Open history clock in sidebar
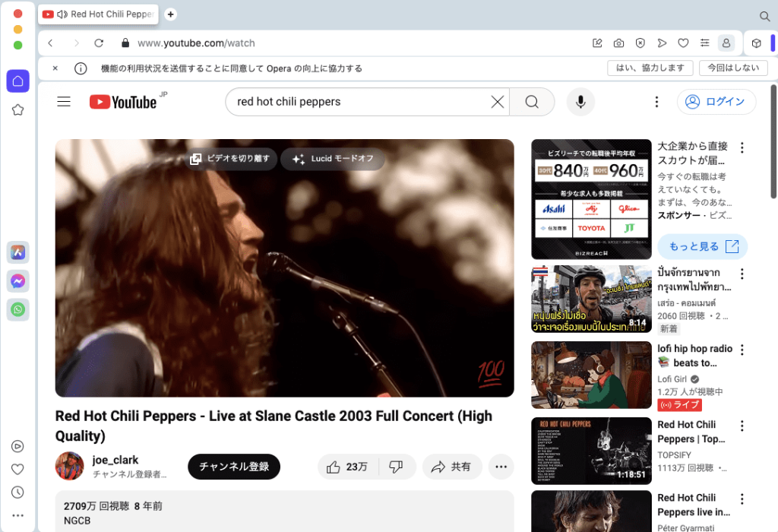This screenshot has width=778, height=532. coord(17,492)
